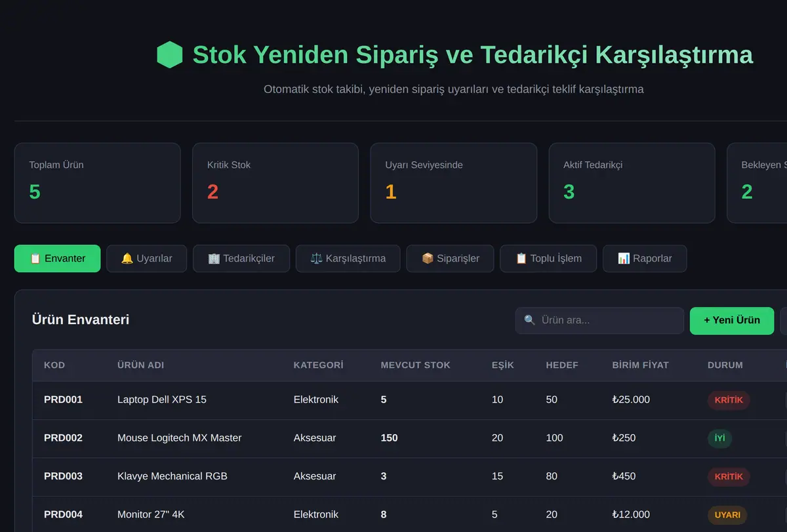Click Ürün Envanteri section heading
The height and width of the screenshot is (532, 787).
click(81, 319)
